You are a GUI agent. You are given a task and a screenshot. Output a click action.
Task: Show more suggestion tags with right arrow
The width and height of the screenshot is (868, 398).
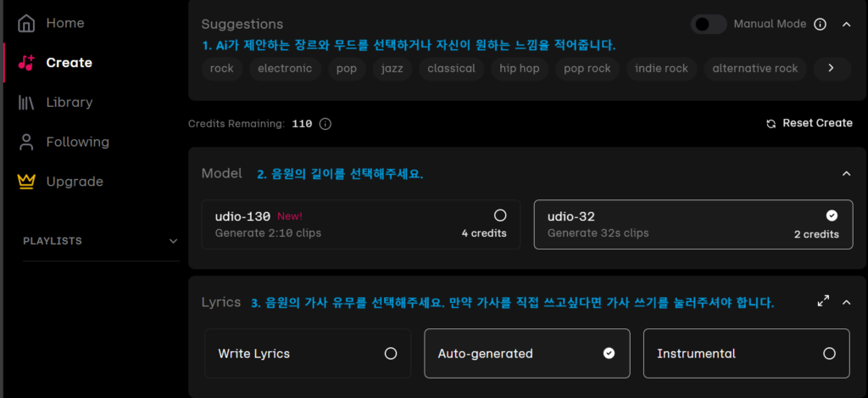pos(831,68)
